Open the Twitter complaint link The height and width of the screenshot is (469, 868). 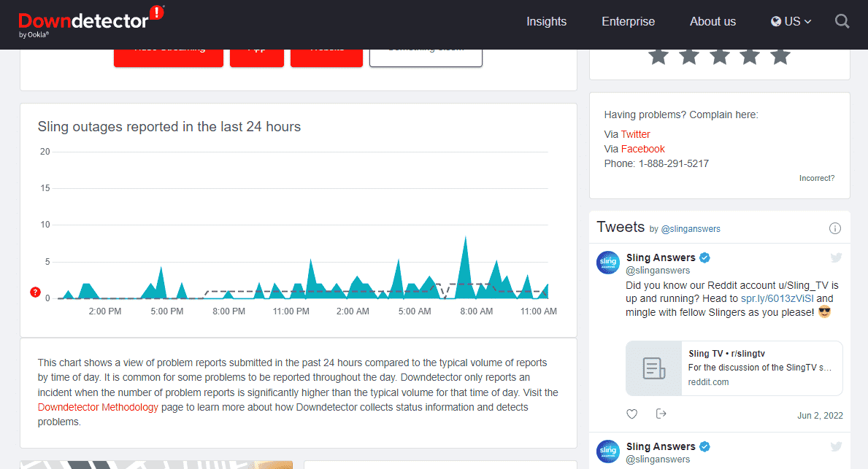coord(636,134)
